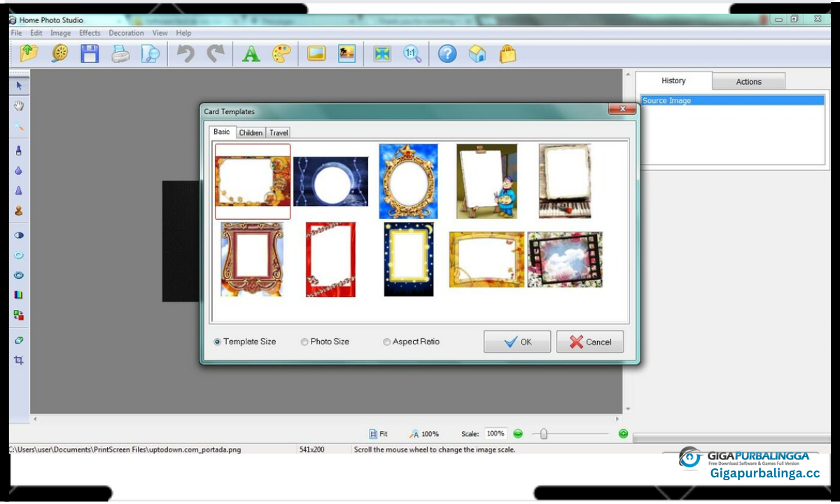Choose the painter easel cartoon template
This screenshot has width=840, height=504.
(x=487, y=181)
